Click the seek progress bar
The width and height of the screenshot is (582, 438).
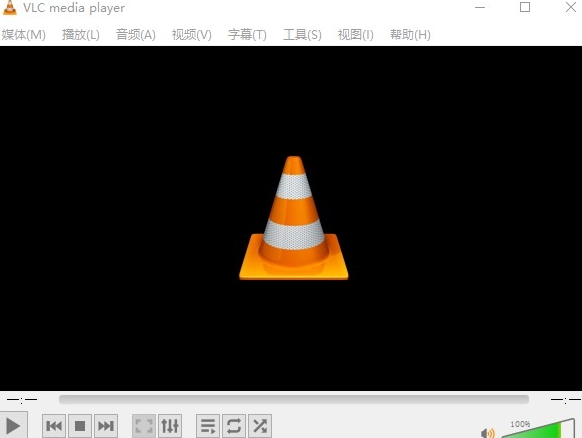[x=294, y=399]
